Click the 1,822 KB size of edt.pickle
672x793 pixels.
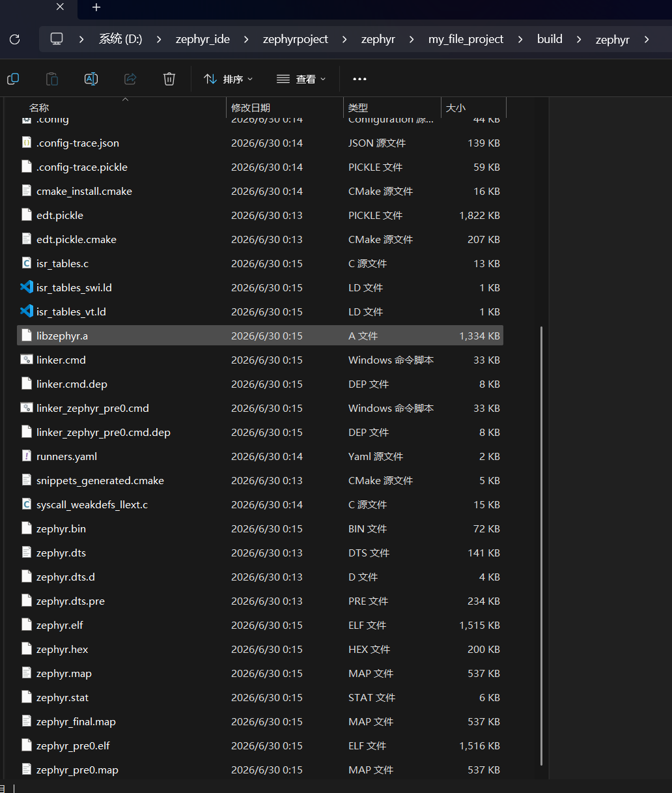pos(479,215)
